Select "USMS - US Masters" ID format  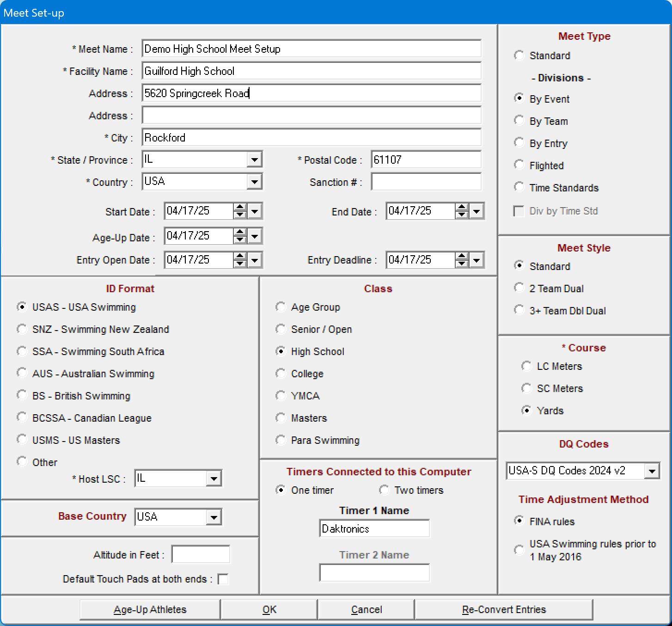tap(22, 439)
